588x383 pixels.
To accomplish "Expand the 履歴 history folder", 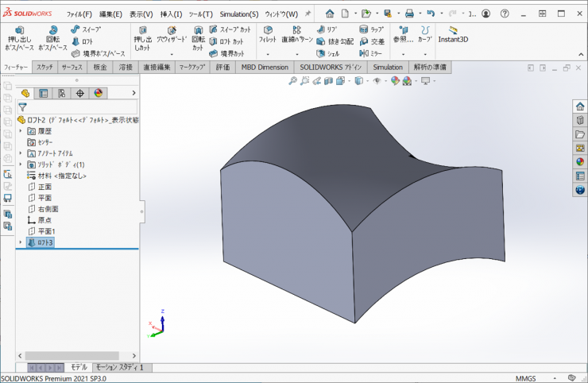I will (21, 130).
